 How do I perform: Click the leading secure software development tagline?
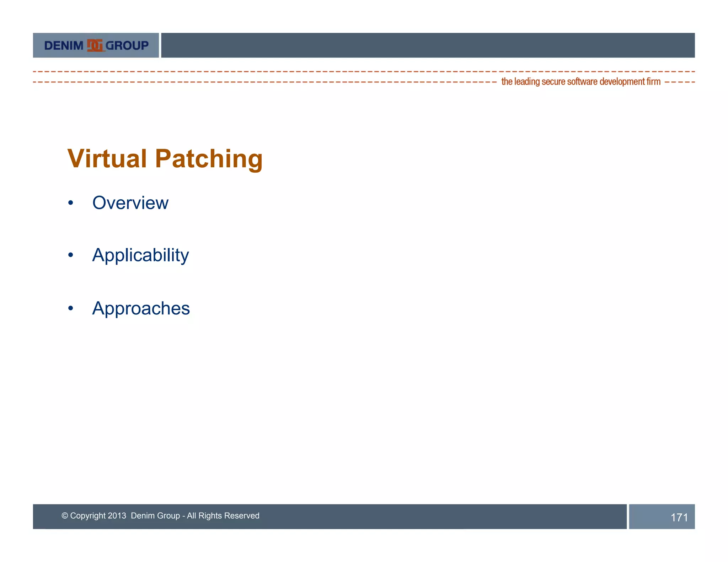tap(580, 82)
